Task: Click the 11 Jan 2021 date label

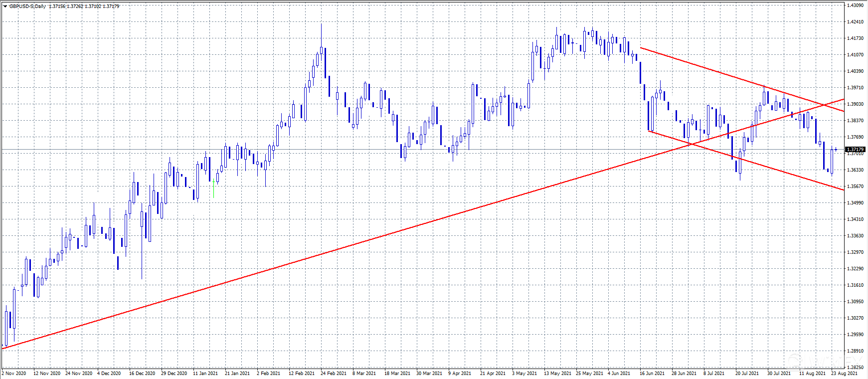Action: (205, 373)
